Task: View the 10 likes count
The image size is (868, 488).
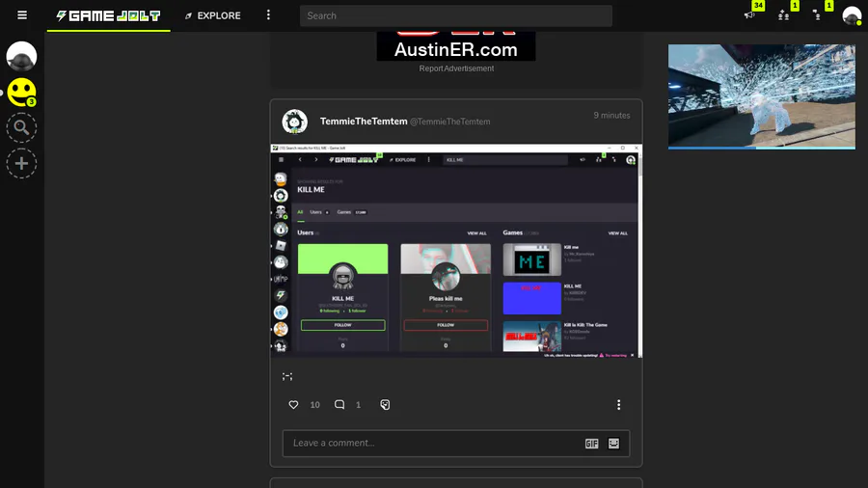Action: (x=315, y=405)
